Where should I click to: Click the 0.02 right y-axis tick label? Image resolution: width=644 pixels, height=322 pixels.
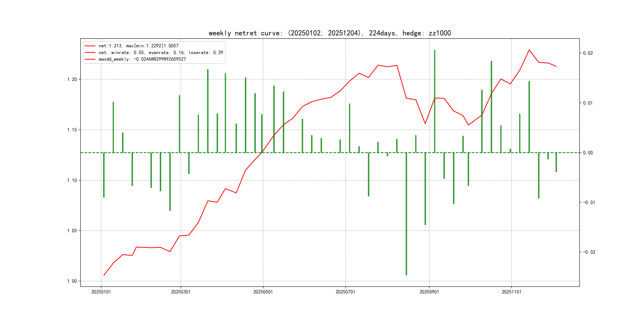588,53
